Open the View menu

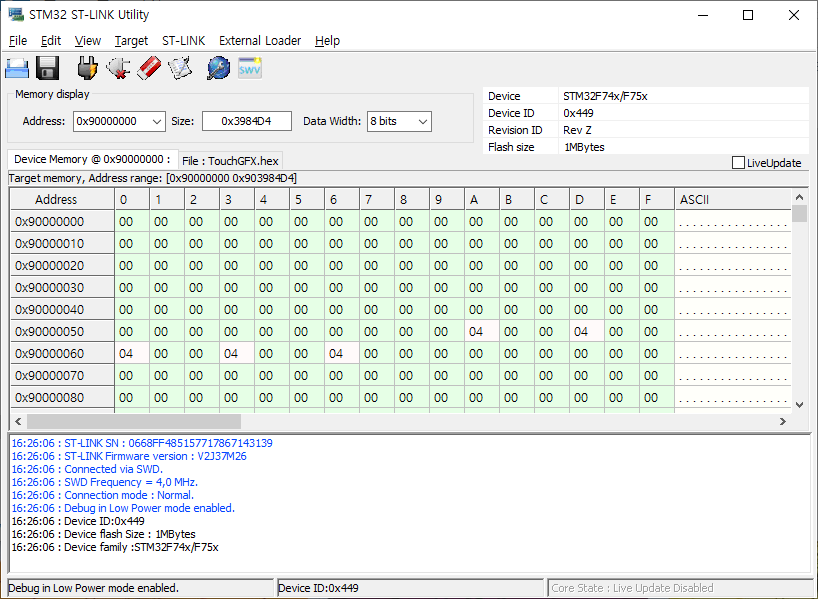[x=88, y=41]
